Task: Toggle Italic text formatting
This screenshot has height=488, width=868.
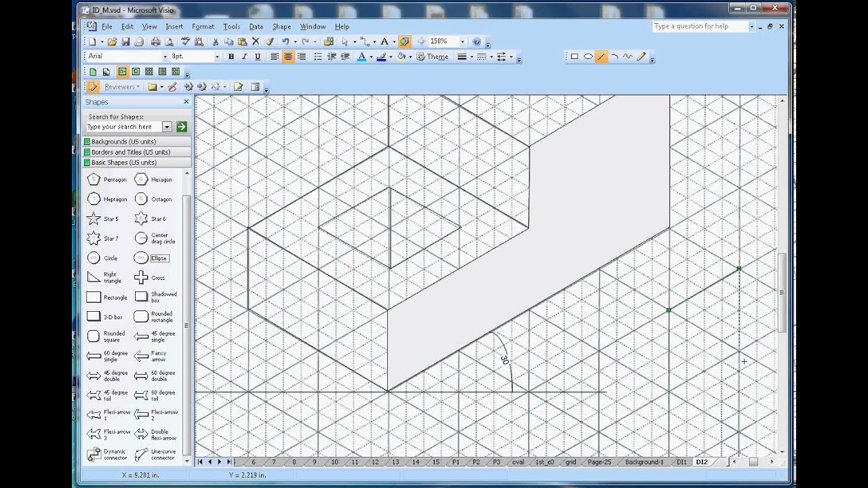Action: point(244,57)
